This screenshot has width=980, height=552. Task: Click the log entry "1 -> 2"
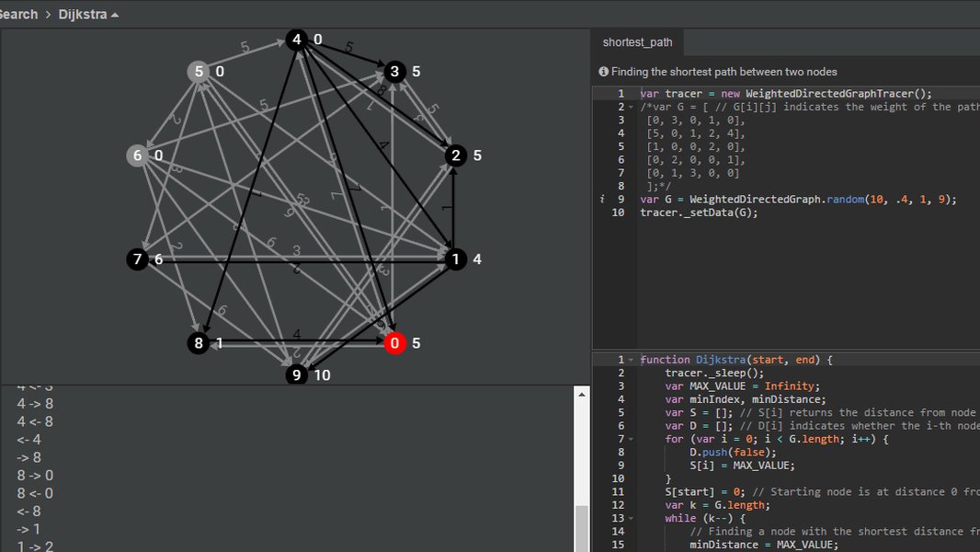pos(35,546)
